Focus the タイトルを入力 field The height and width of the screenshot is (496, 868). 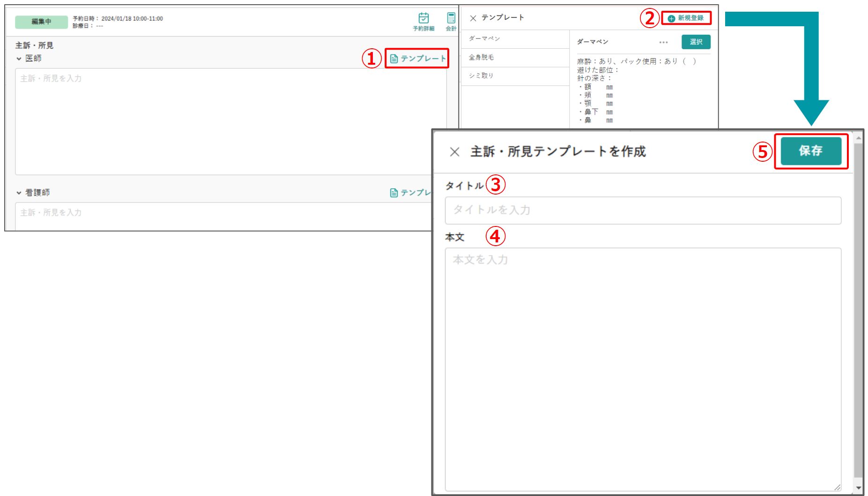643,210
